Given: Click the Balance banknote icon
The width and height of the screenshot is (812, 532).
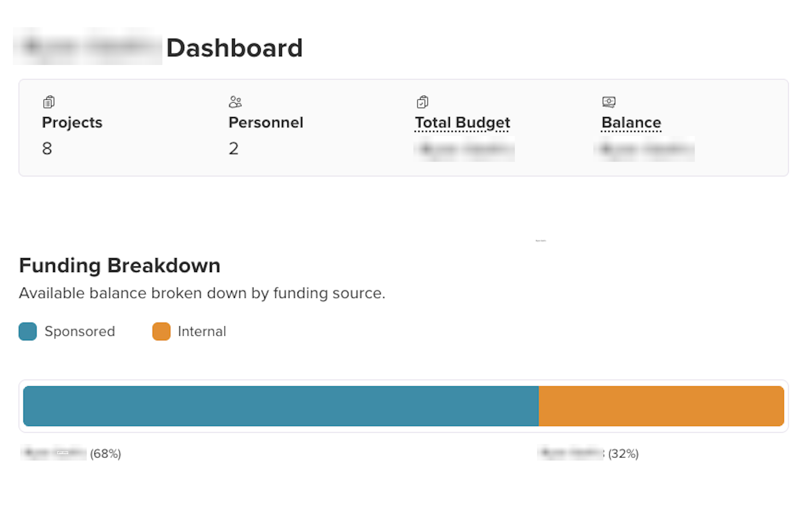Looking at the screenshot, I should [609, 102].
